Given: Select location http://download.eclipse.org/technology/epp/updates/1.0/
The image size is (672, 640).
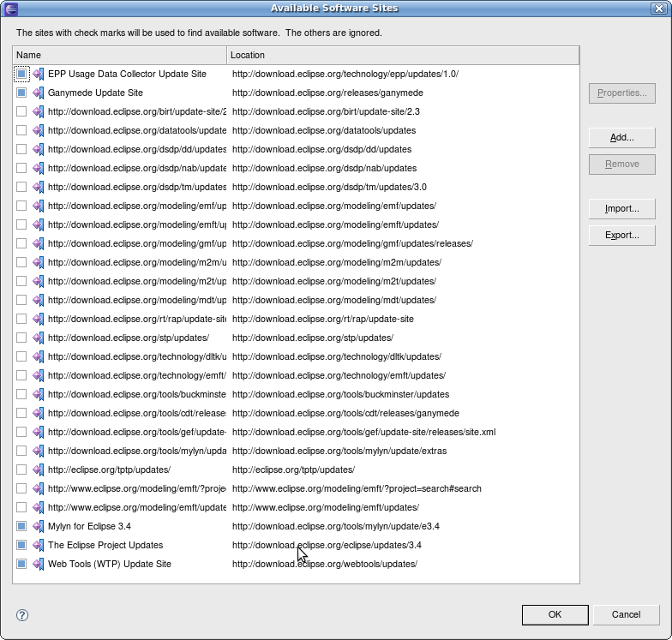Looking at the screenshot, I should point(345,74).
